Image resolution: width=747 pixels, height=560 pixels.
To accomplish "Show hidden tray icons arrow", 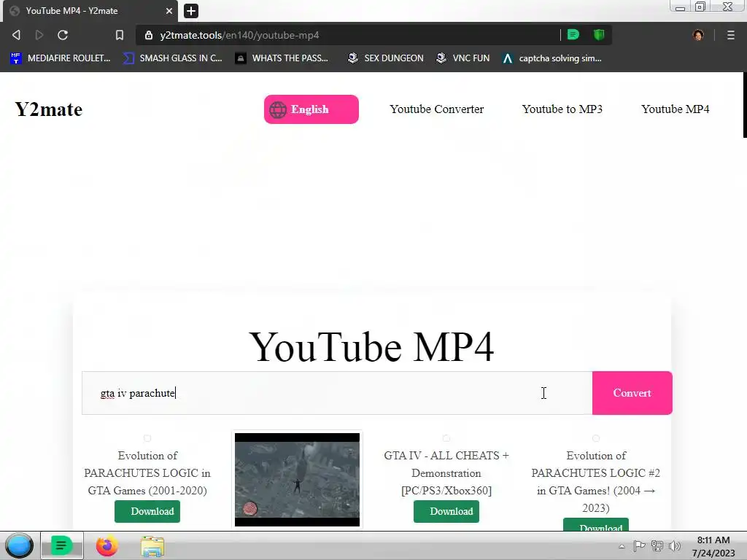I will pos(622,547).
